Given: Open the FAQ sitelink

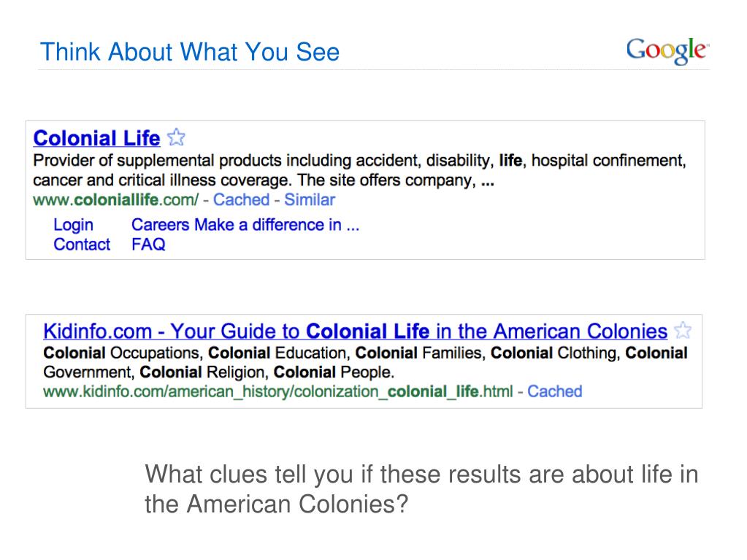Looking at the screenshot, I should 149,245.
